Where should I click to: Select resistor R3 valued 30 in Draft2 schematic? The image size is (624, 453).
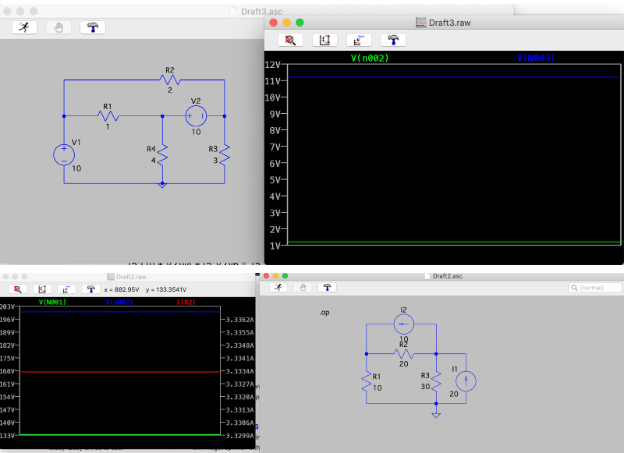pos(436,382)
